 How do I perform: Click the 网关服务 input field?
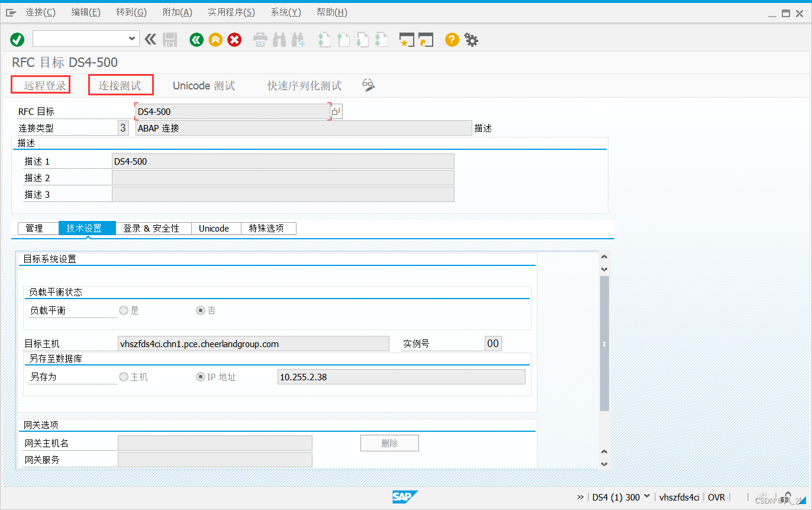[x=215, y=460]
